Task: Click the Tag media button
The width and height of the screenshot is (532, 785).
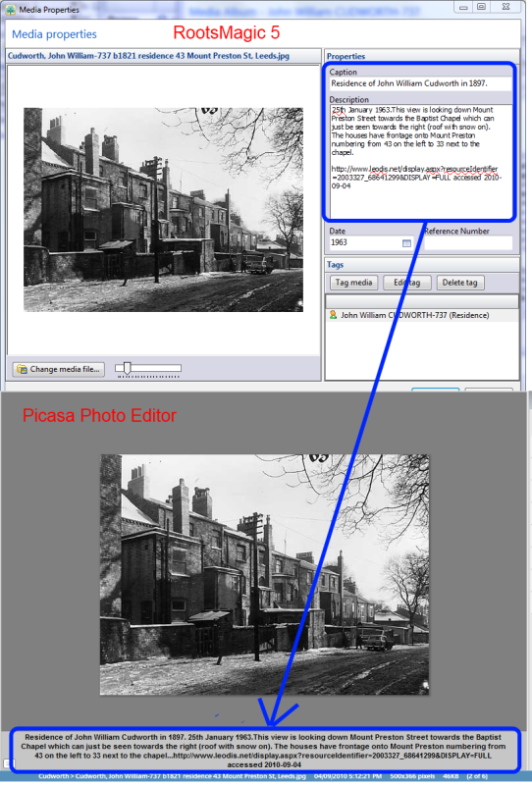Action: point(353,283)
